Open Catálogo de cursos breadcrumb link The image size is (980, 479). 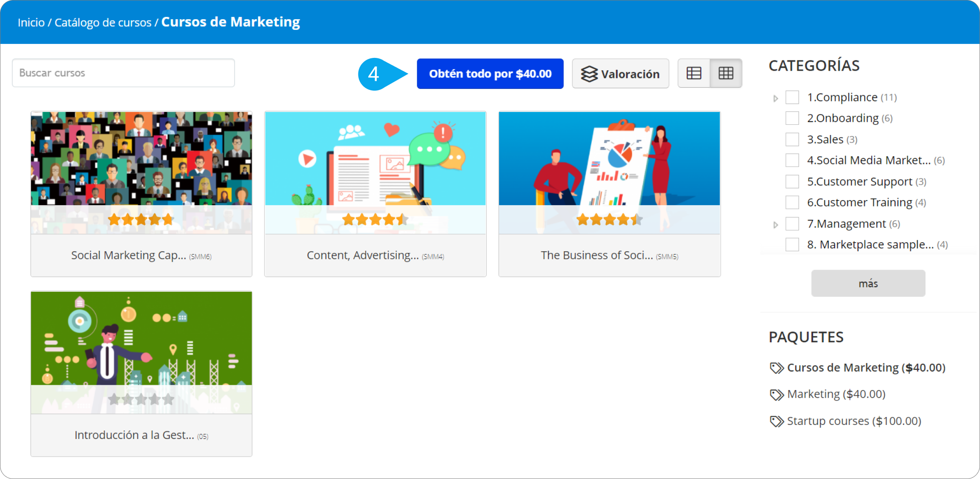coord(103,22)
